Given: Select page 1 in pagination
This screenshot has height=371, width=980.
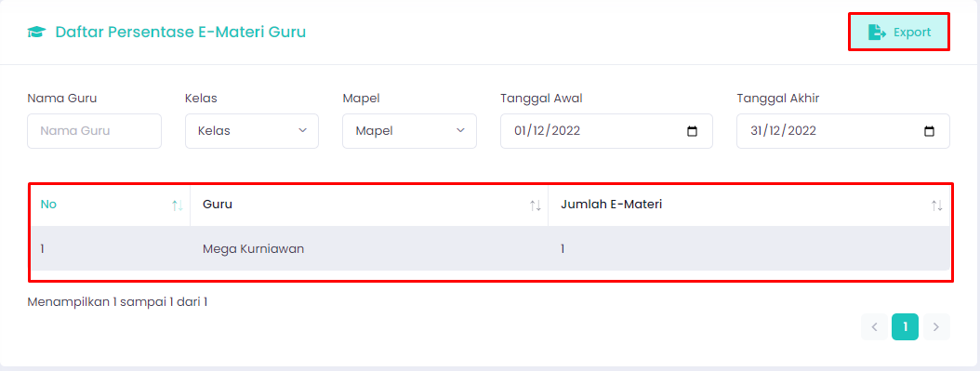Looking at the screenshot, I should click(905, 326).
